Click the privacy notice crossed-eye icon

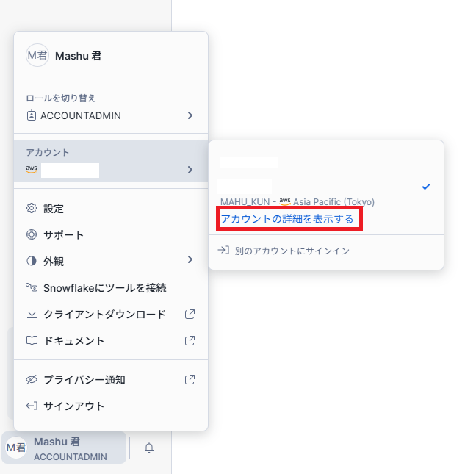tap(32, 380)
